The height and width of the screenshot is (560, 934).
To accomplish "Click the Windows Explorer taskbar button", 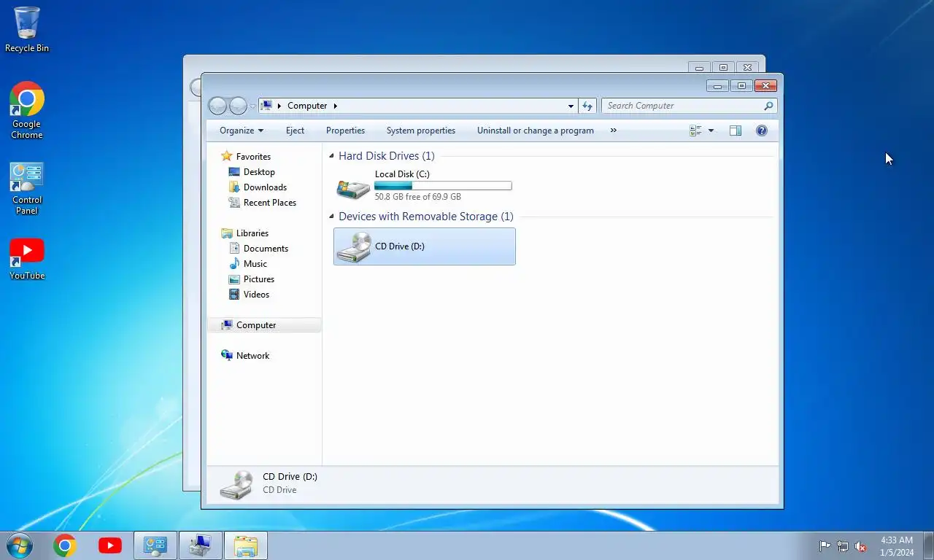I will [246, 545].
